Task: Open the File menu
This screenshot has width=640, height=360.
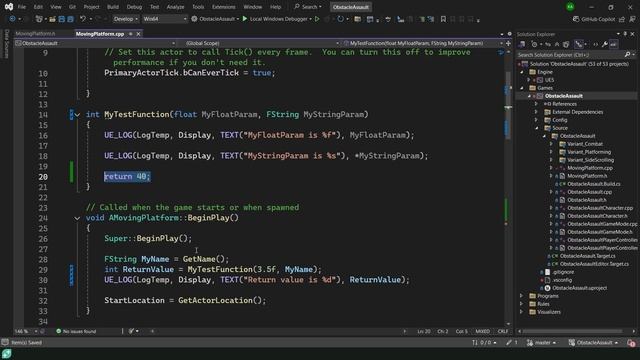Action: click(22, 7)
